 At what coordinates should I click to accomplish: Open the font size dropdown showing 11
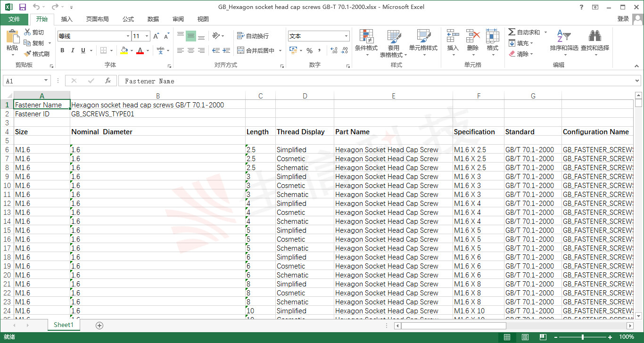point(147,36)
